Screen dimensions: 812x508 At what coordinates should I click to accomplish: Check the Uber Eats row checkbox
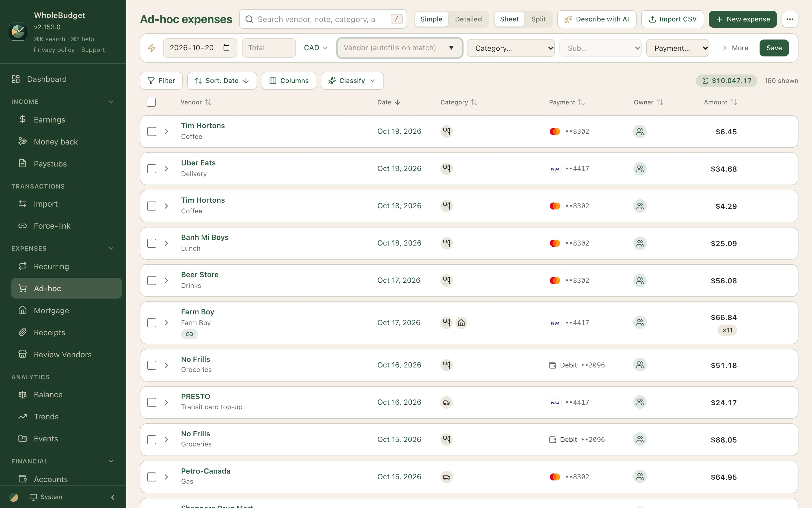click(152, 169)
